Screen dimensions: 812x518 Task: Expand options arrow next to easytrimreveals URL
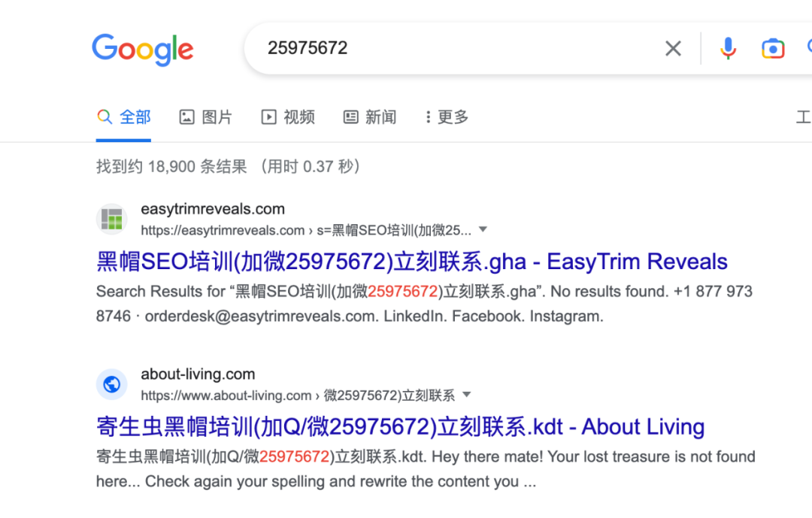483,229
